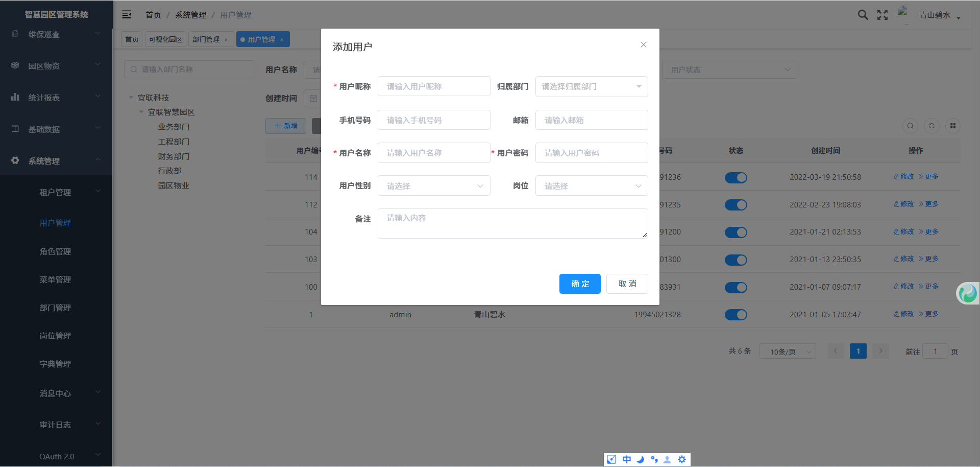Open the position (岗位) dropdown
Image resolution: width=980 pixels, height=467 pixels.
tap(591, 186)
